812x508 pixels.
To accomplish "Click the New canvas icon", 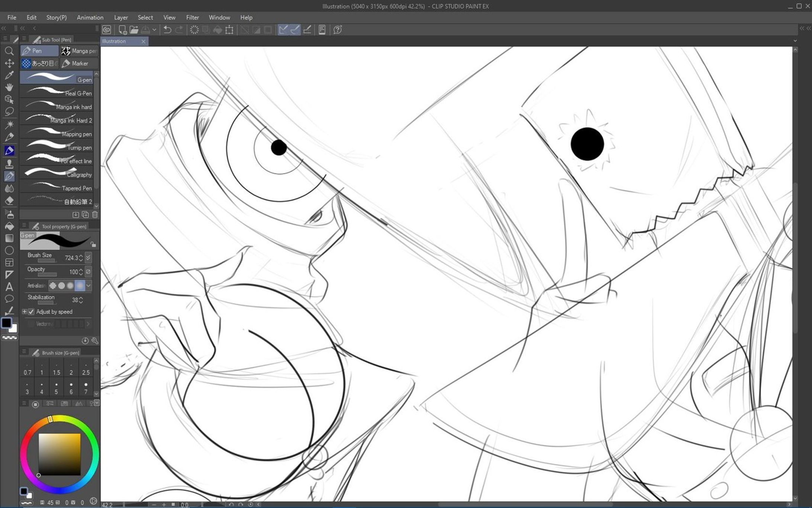I will pyautogui.click(x=122, y=30).
